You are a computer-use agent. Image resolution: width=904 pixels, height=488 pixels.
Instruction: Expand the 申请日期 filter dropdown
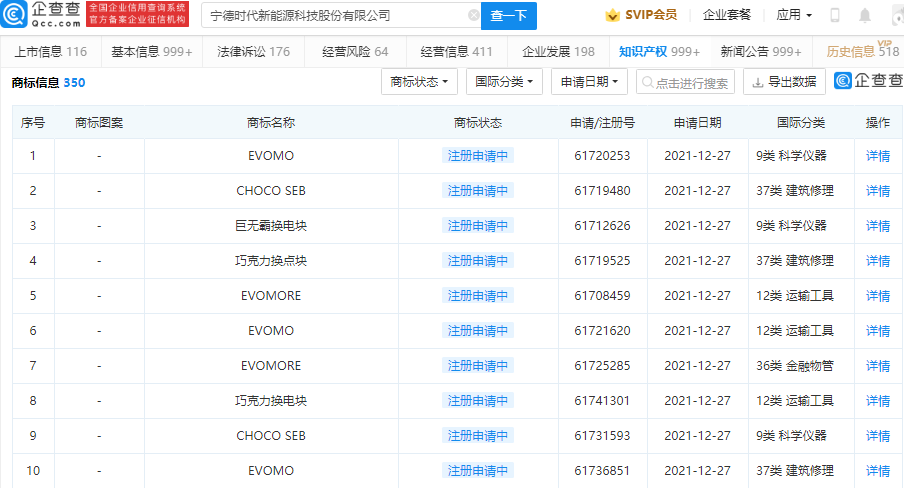pos(589,82)
